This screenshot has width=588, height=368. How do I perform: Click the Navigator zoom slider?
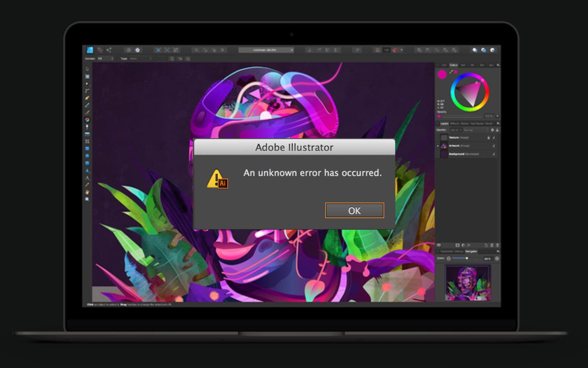pos(466,259)
